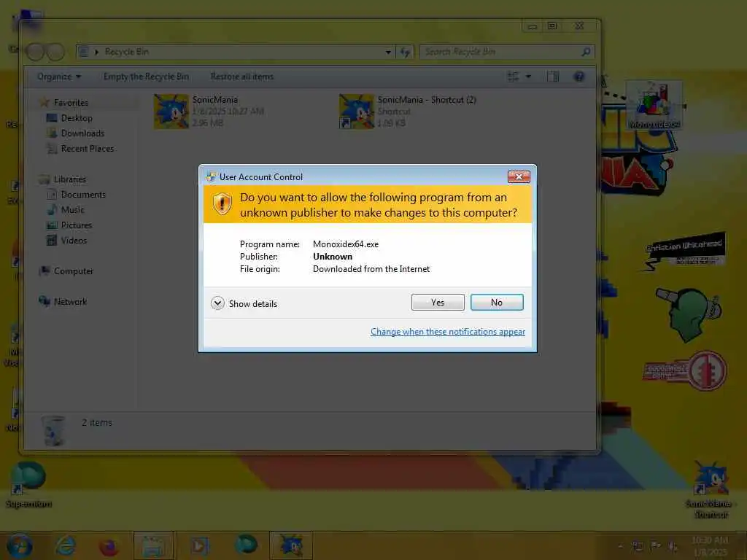Select SonicMania file in Recycle Bin
747x560 pixels.
(209, 112)
